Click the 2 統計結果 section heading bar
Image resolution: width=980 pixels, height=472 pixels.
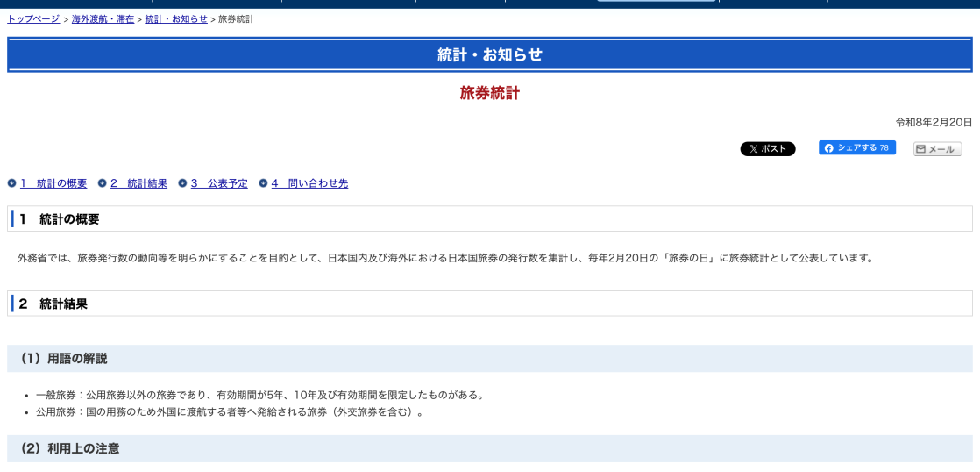[489, 304]
